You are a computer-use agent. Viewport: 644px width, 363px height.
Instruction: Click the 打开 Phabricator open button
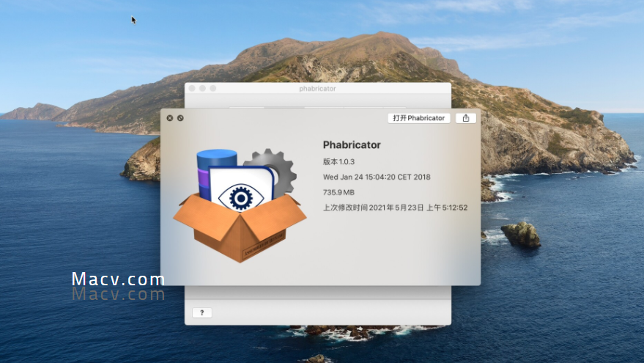[419, 118]
